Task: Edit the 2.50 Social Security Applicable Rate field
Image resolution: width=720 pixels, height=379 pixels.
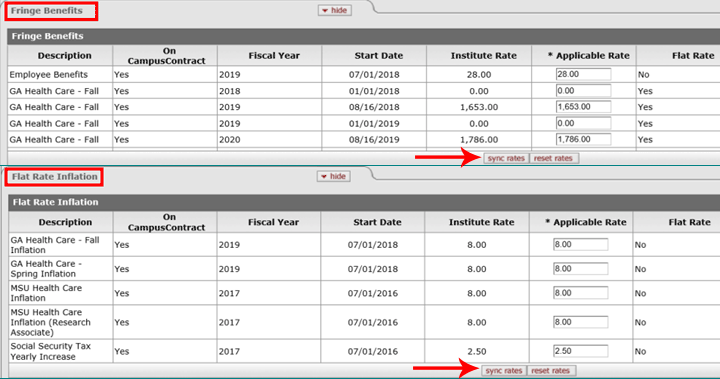Action: point(580,351)
